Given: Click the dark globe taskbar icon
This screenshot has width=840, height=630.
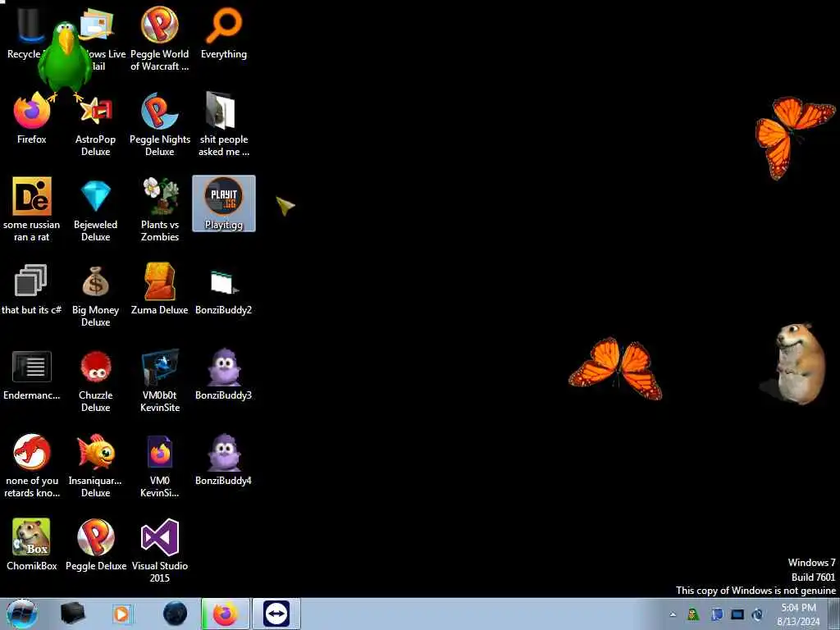Looking at the screenshot, I should point(175,614).
